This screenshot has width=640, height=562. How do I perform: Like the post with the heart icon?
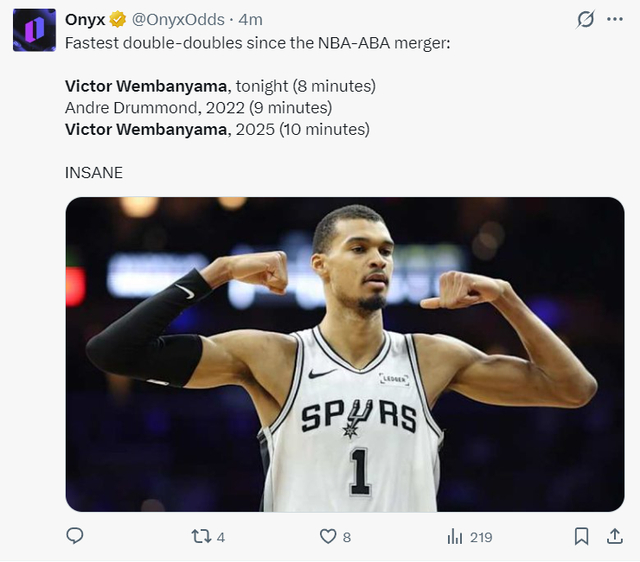point(327,537)
